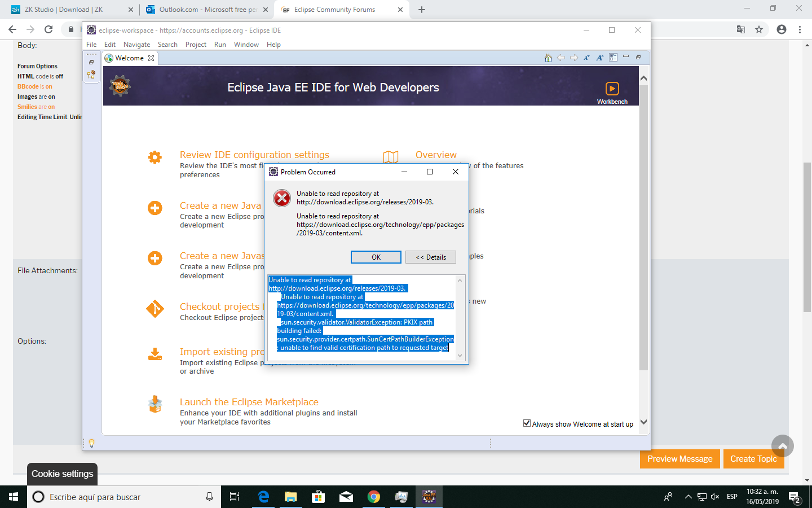Open File Explorer from the taskbar
The image size is (812, 508).
click(291, 497)
